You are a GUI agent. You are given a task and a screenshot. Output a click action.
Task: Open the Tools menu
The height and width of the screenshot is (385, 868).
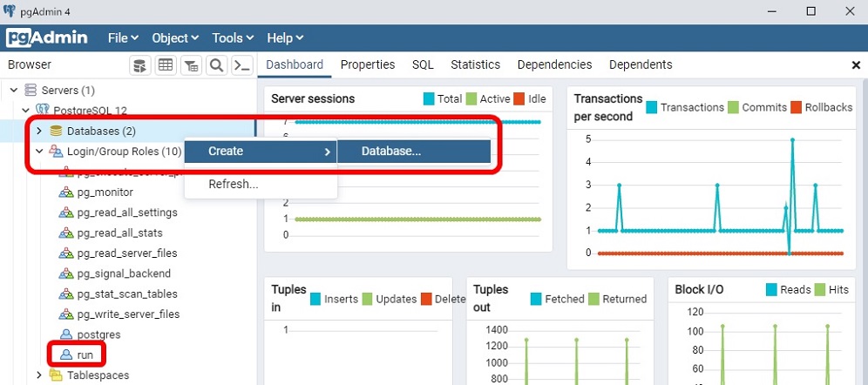click(x=233, y=38)
